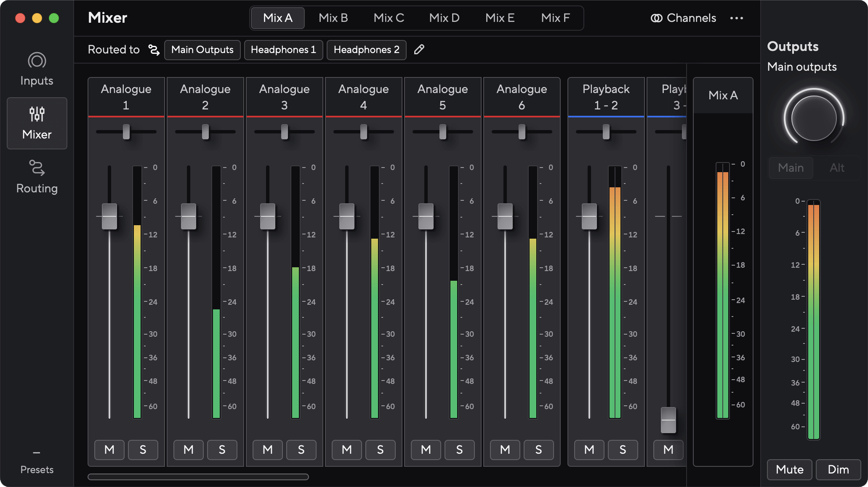Click the Analogue 2 volume fader handle
The height and width of the screenshot is (487, 868).
pos(189,216)
